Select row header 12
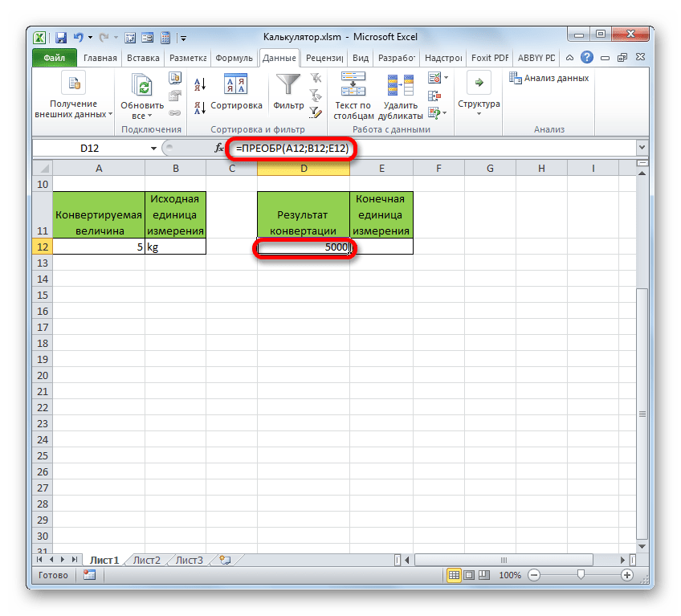The width and height of the screenshot is (681, 616). [x=43, y=247]
